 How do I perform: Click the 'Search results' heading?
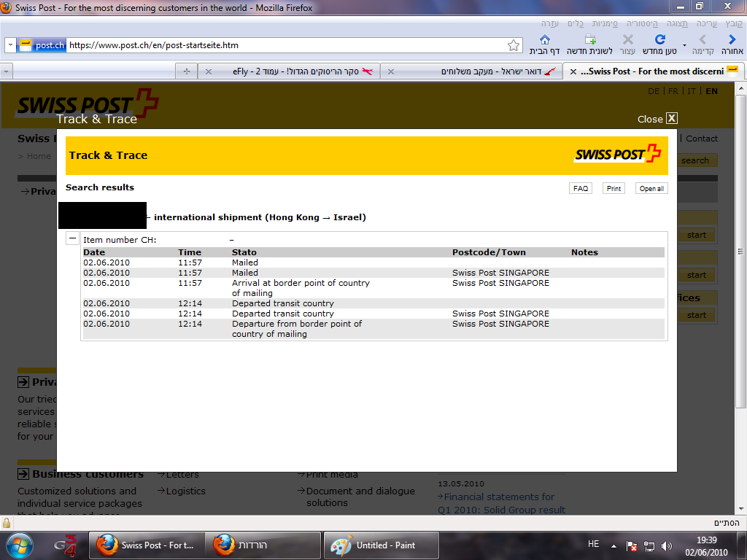pyautogui.click(x=100, y=187)
